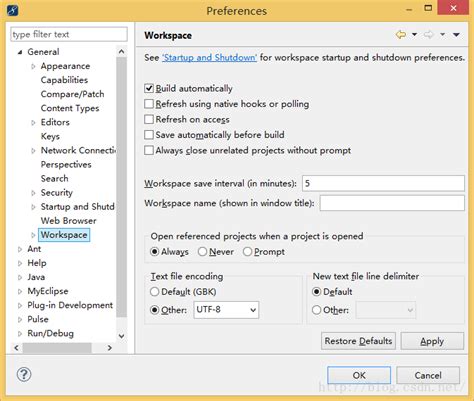The image size is (474, 401).
Task: Click the MyEclipse app icon in title bar
Action: coord(13,10)
